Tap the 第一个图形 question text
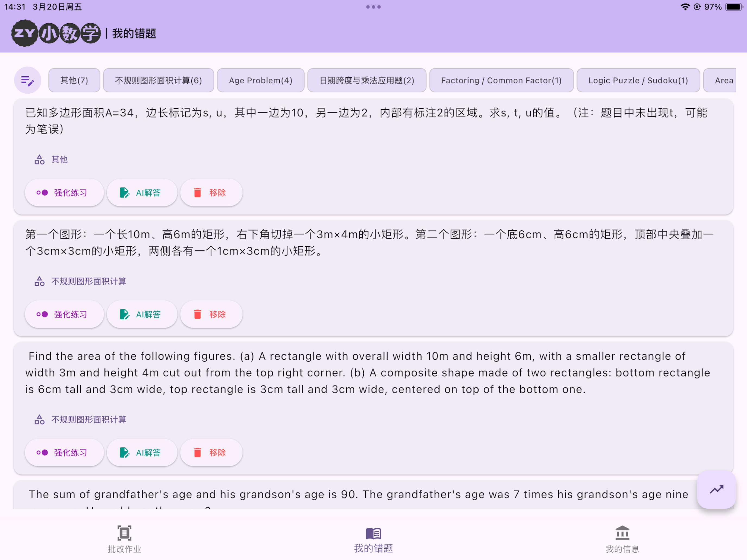747x560 pixels. click(369, 243)
